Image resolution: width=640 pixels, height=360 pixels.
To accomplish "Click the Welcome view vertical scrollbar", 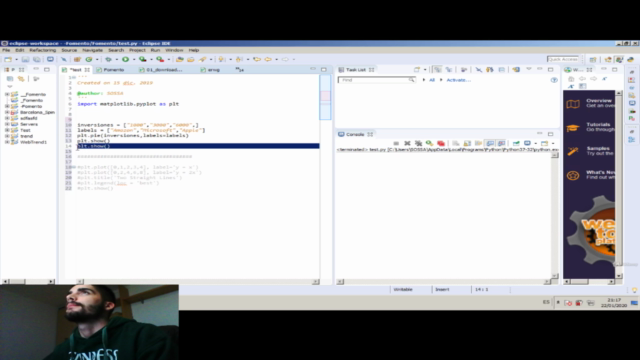I will pyautogui.click(x=619, y=184).
